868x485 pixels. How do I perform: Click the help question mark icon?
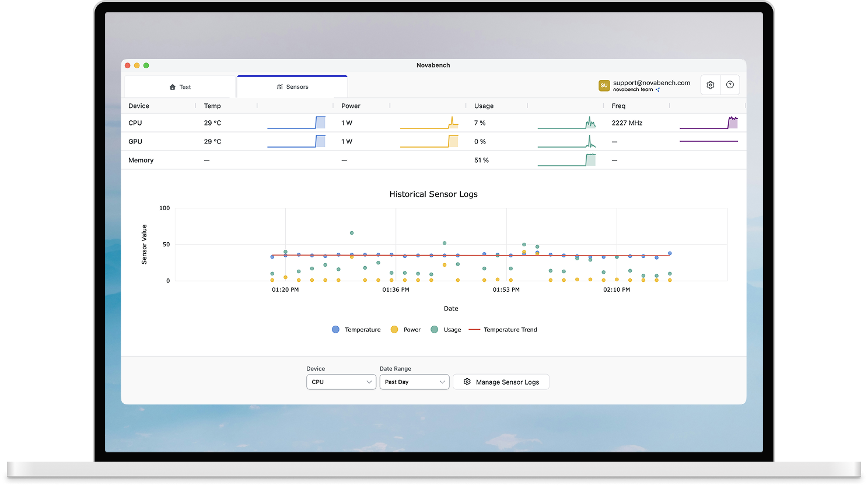tap(730, 84)
